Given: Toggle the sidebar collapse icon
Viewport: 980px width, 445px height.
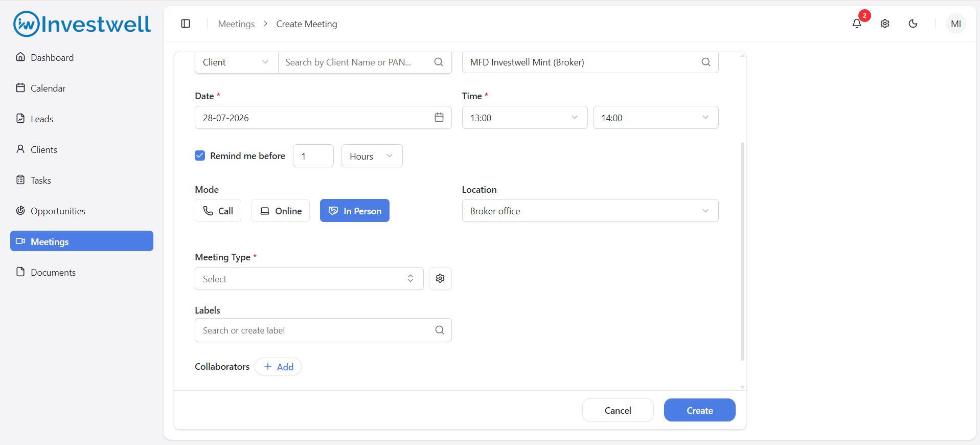Looking at the screenshot, I should pyautogui.click(x=186, y=24).
